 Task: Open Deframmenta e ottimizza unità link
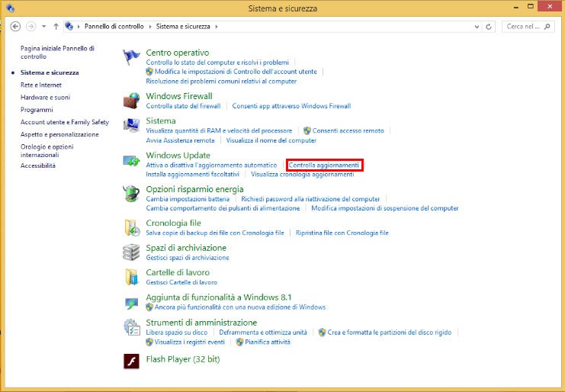point(263,333)
